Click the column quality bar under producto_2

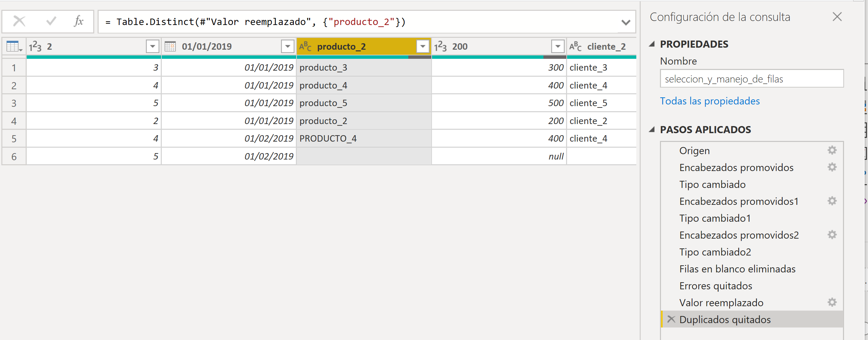[364, 57]
